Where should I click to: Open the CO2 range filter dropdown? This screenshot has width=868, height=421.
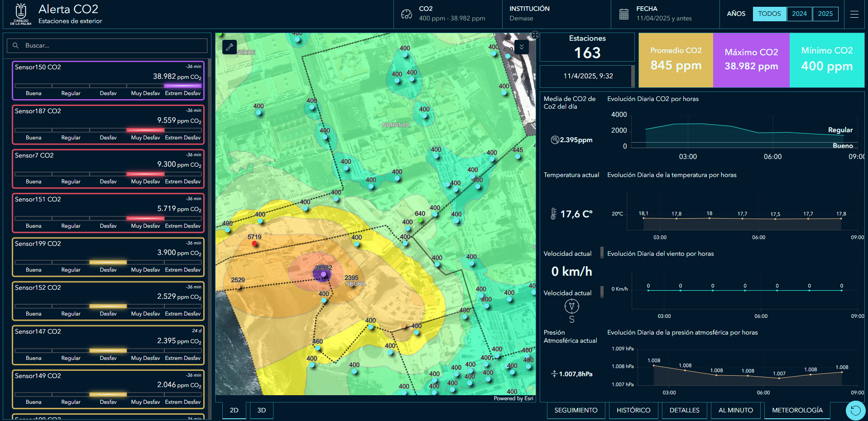[448, 14]
